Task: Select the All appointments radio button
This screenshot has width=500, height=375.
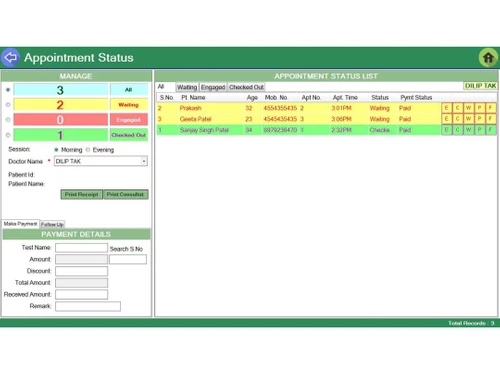Action: 8,90
